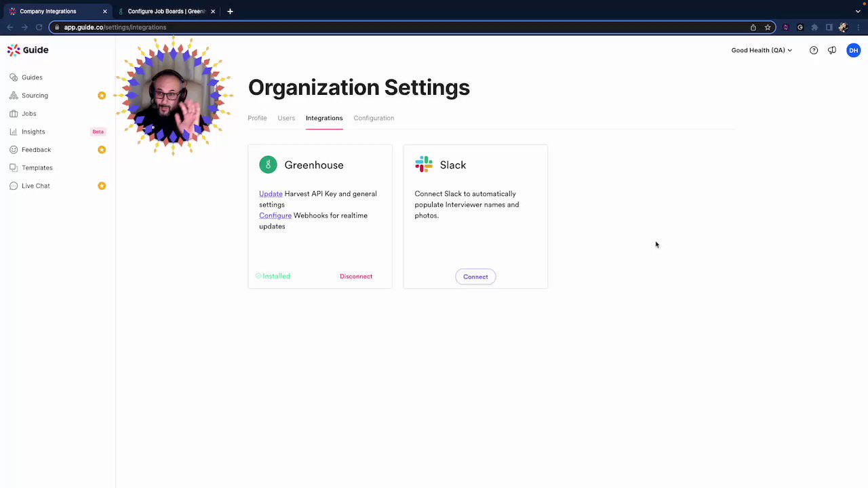Click the Organization Settings heading

tap(359, 87)
